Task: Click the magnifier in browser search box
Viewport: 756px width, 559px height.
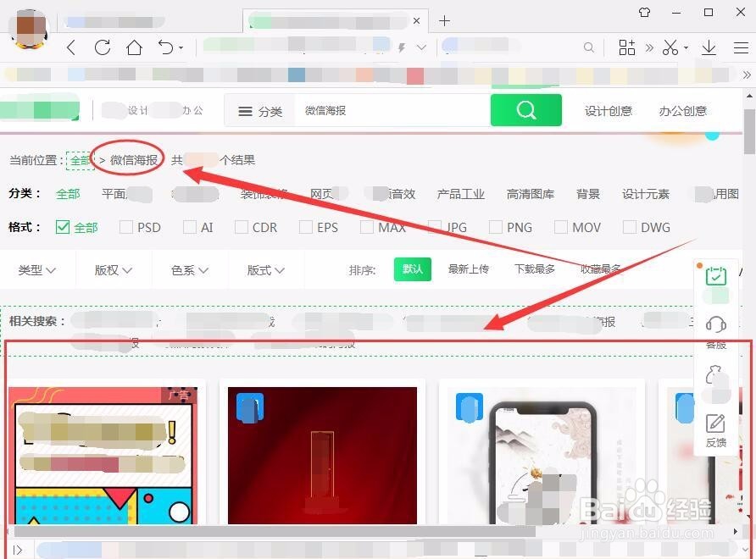Action: [589, 47]
